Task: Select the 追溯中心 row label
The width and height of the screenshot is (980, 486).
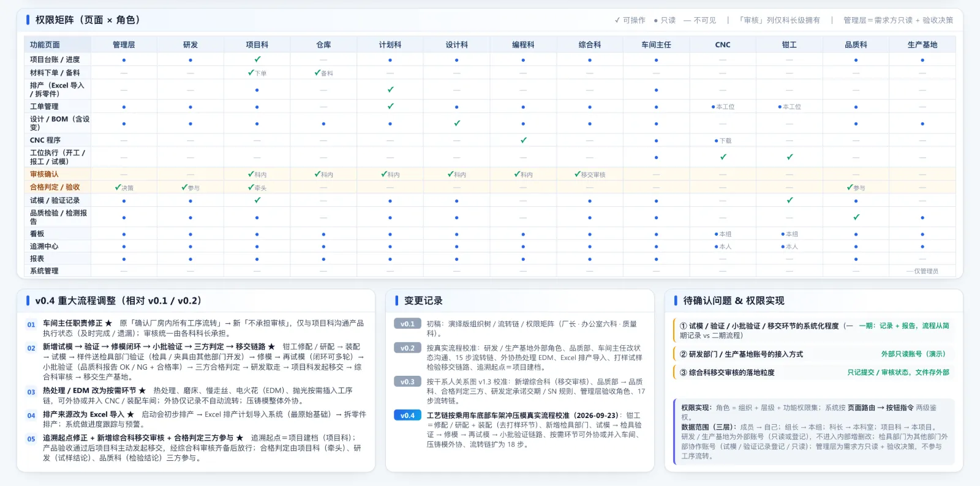Action: pos(44,246)
